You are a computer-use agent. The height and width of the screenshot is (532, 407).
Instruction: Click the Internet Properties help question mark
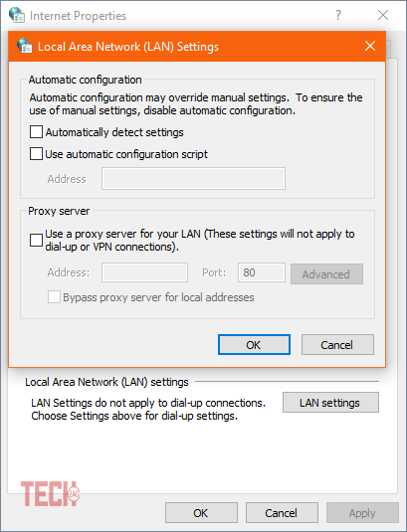coord(338,15)
